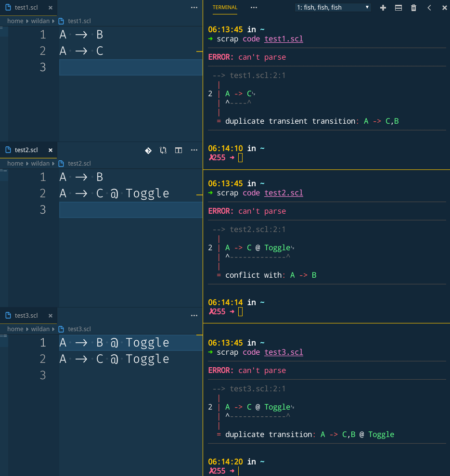The image size is (450, 476).
Task: Split the test2.scl editor
Action: pyautogui.click(x=179, y=150)
